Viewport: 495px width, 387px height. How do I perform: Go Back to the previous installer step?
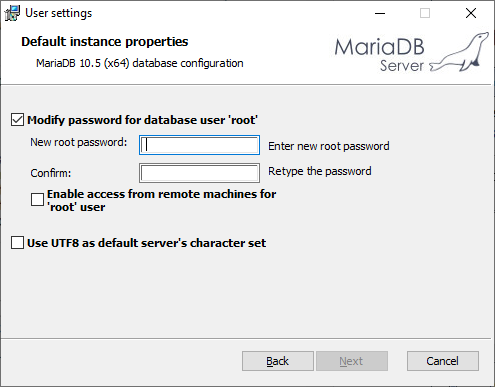point(278,361)
